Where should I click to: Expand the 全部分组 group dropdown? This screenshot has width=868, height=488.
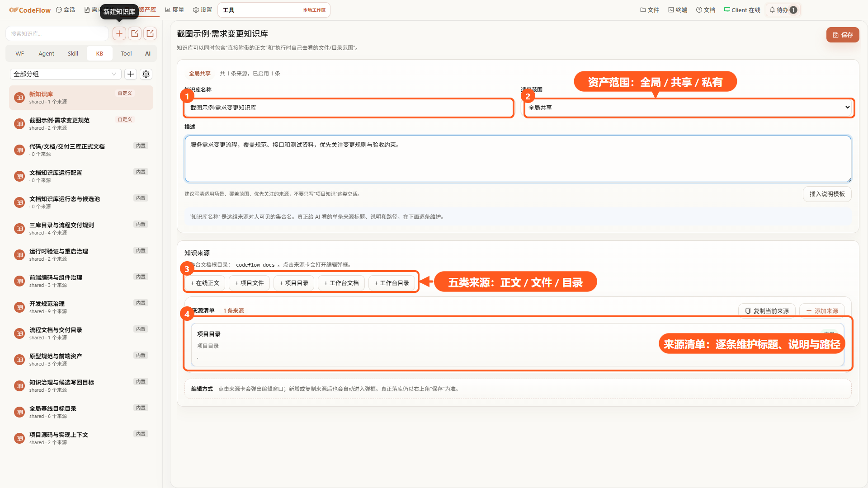click(x=66, y=74)
